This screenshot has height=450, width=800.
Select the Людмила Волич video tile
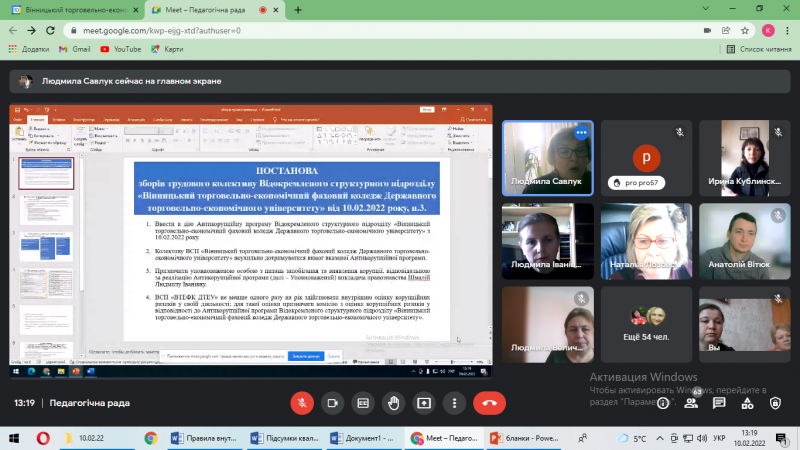547,324
